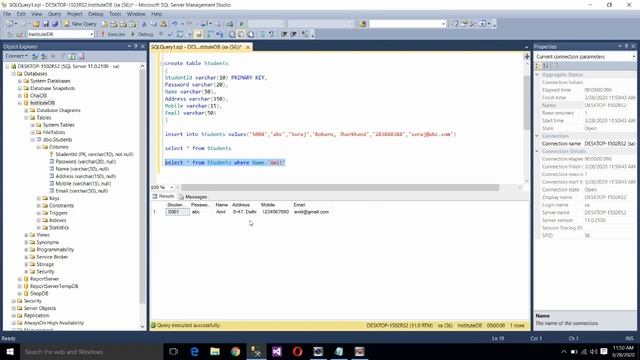Click the Results to File icon

pos(251,34)
